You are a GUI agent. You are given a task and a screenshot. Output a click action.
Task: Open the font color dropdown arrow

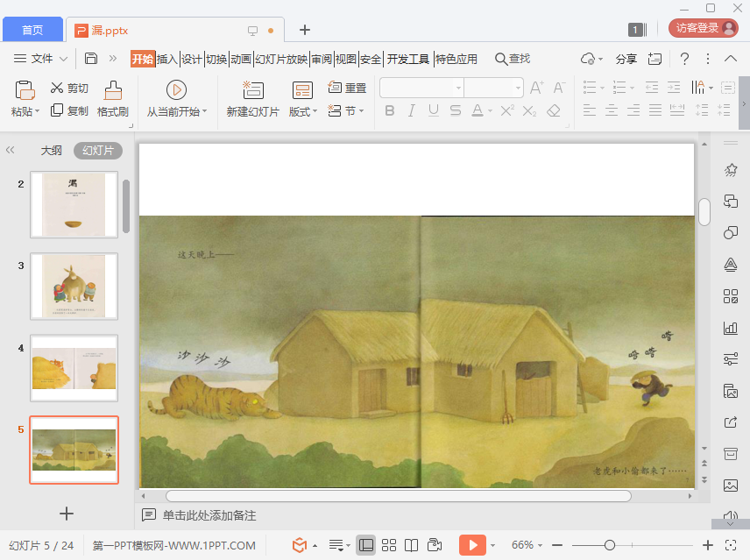point(491,111)
